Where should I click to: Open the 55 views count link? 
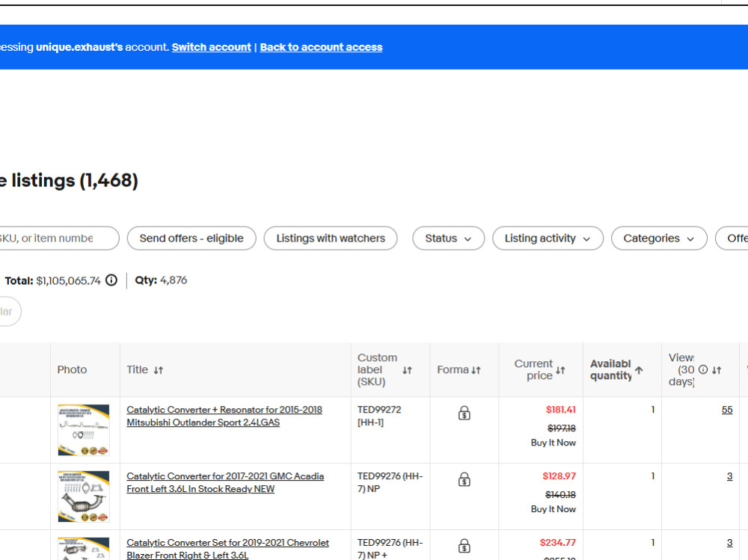pos(727,410)
